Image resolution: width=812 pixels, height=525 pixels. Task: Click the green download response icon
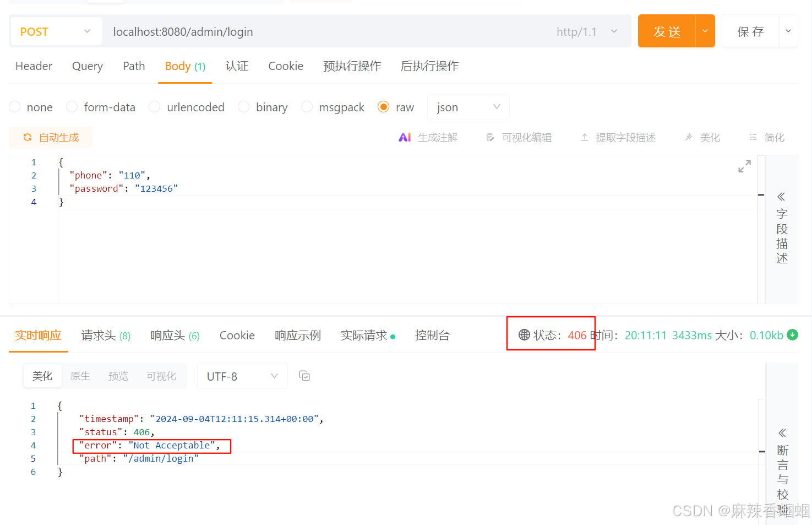[x=793, y=334]
